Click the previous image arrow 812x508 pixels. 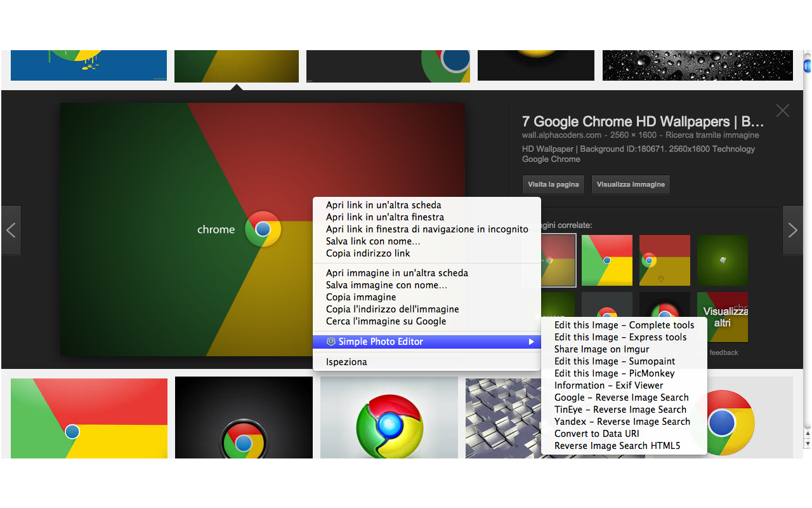11,230
